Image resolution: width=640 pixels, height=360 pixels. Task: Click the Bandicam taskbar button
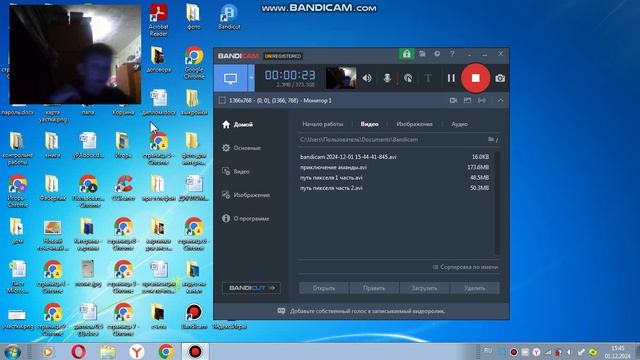point(195,351)
